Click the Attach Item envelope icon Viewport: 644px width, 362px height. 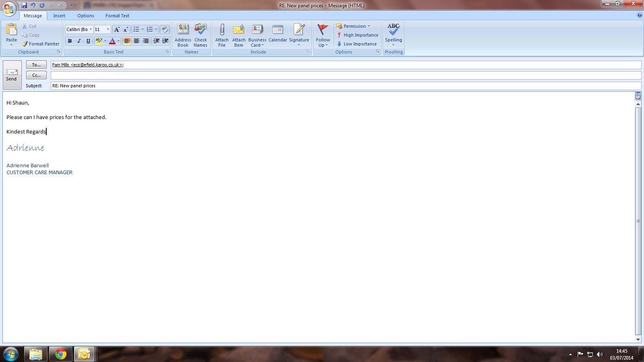click(x=239, y=30)
